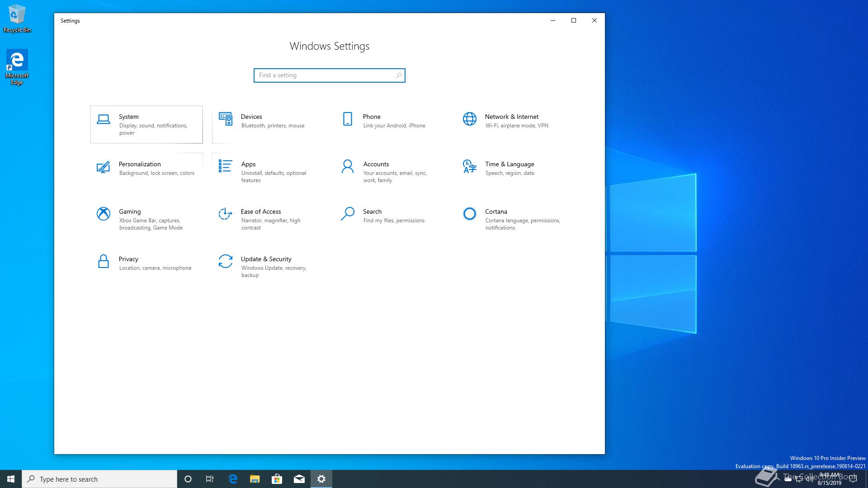Open the Network & Internet globe icon

pos(470,119)
